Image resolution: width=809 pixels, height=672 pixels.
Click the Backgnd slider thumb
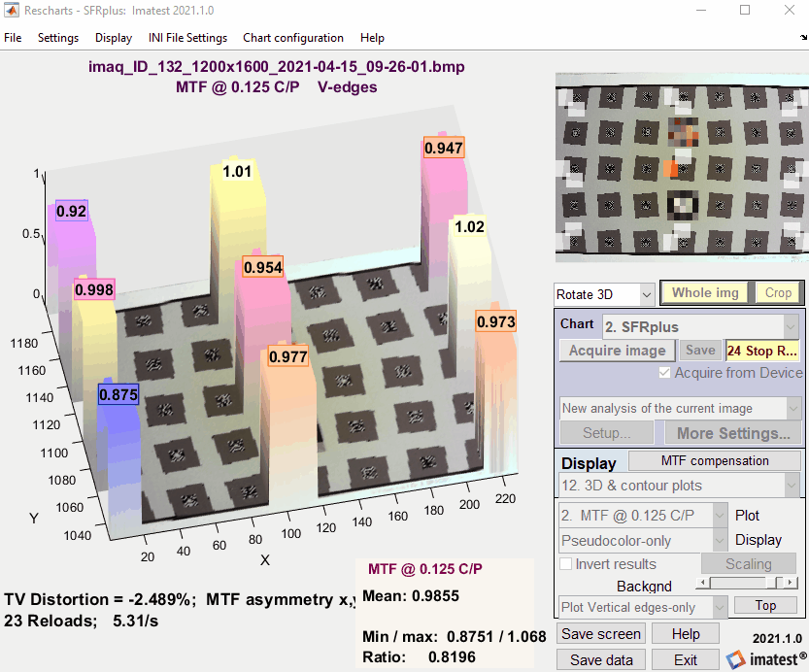pos(770,583)
